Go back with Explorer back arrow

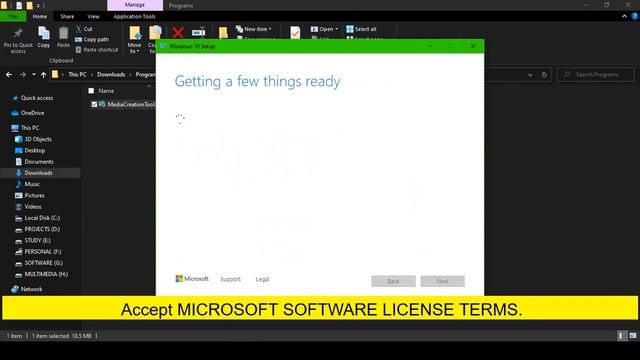click(9, 75)
